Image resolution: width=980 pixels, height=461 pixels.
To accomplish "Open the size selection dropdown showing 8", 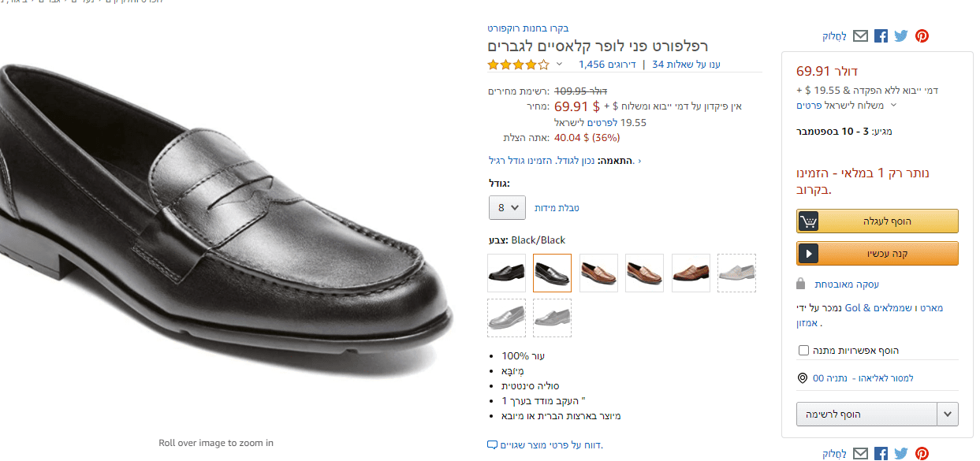I will click(506, 207).
